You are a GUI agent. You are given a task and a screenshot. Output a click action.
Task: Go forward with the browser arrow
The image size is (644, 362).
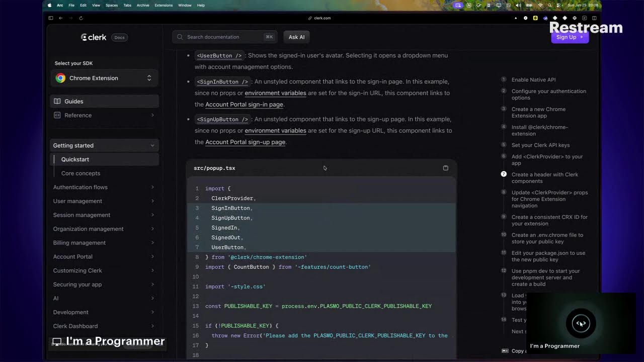click(71, 18)
